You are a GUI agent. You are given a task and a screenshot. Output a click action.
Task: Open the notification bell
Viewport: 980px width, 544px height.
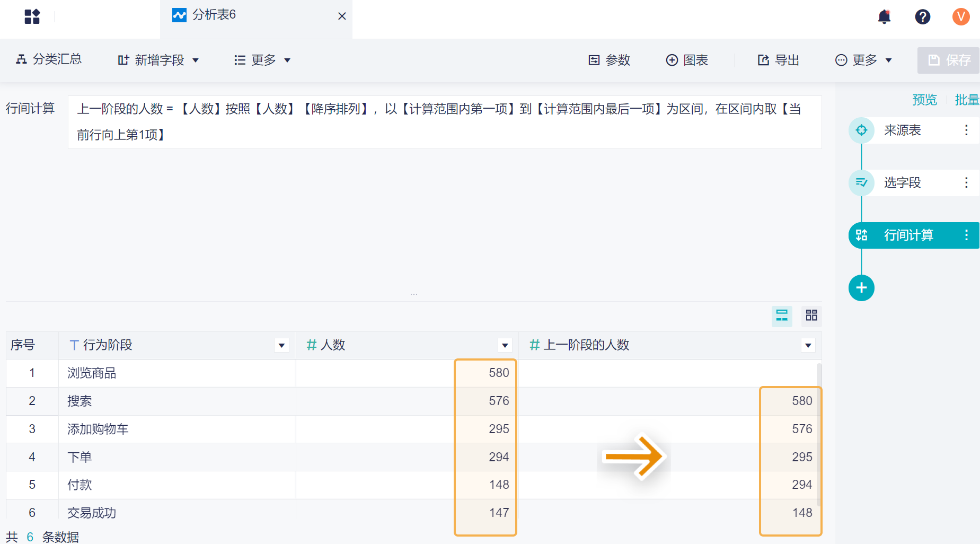pos(884,16)
